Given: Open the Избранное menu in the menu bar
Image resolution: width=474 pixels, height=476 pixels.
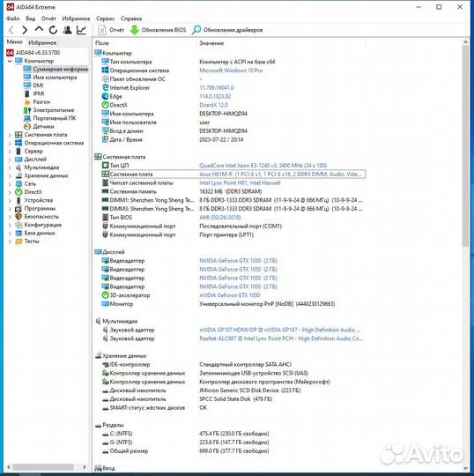Looking at the screenshot, I should pos(76,19).
